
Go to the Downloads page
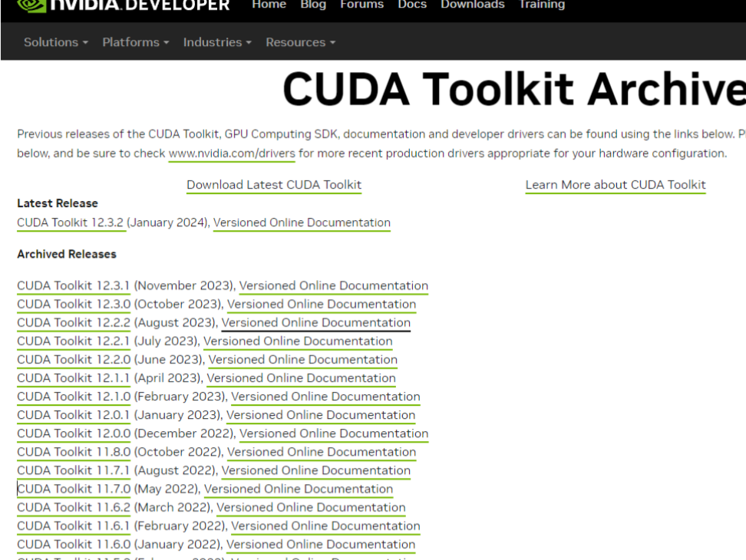tap(472, 5)
